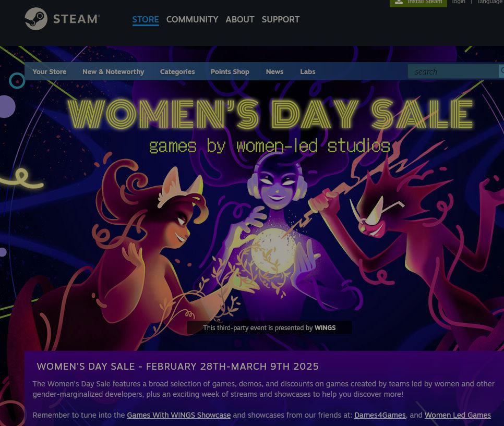Go to the COMMUNITY tab
Viewport: 504px width, 426px height.
192,20
